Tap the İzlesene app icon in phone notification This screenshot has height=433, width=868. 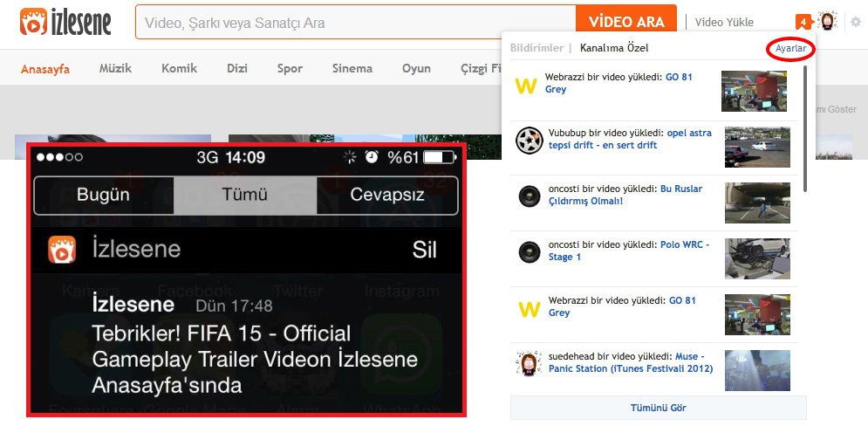point(62,250)
